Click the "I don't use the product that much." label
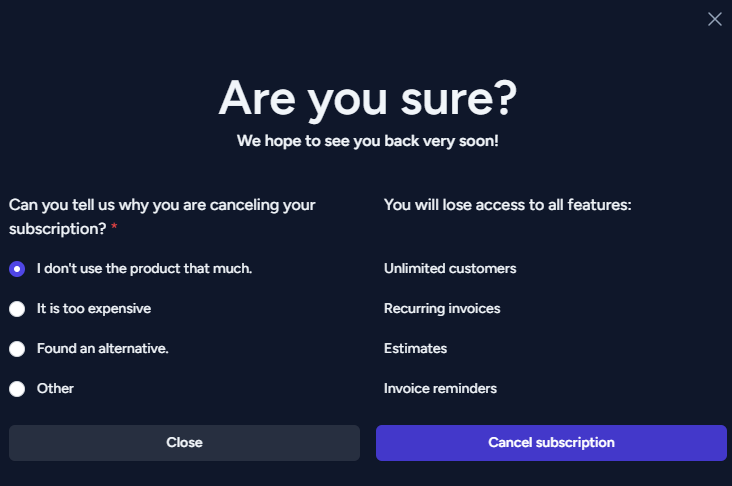 pyautogui.click(x=144, y=268)
